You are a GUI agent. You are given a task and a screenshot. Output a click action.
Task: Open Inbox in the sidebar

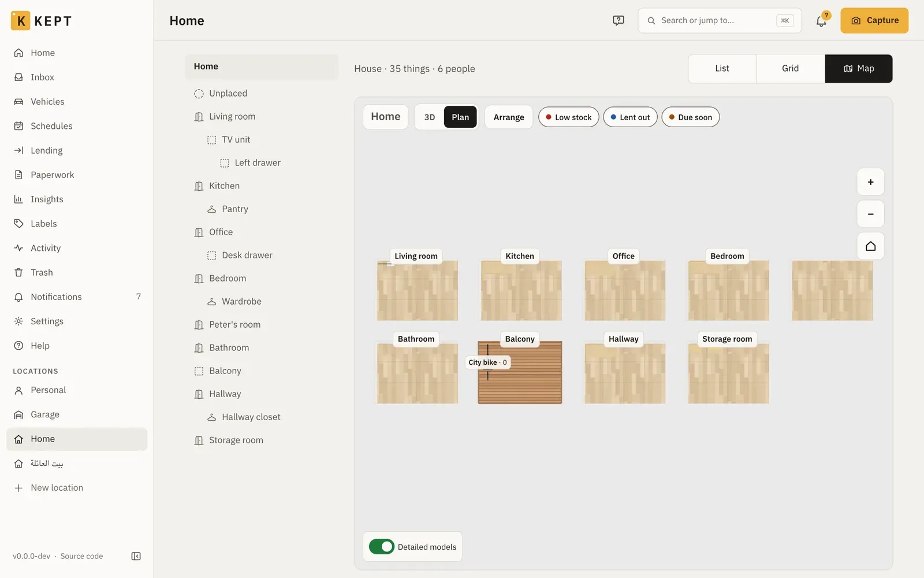pos(77,77)
